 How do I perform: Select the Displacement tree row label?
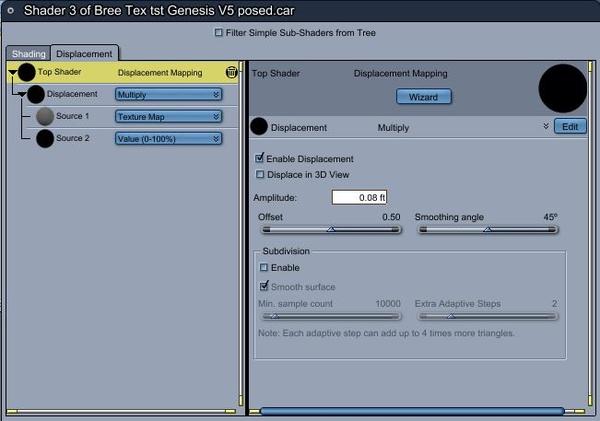pyautogui.click(x=72, y=94)
